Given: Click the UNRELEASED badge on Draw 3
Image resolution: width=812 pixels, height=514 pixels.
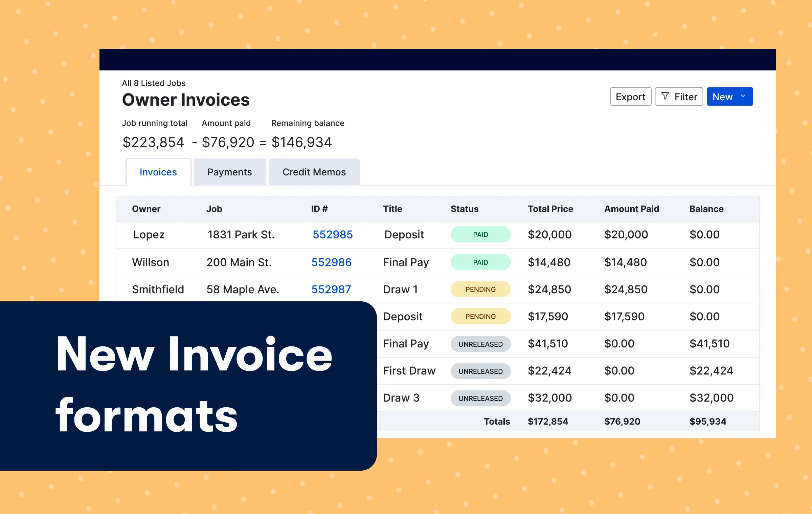Looking at the screenshot, I should coord(480,398).
